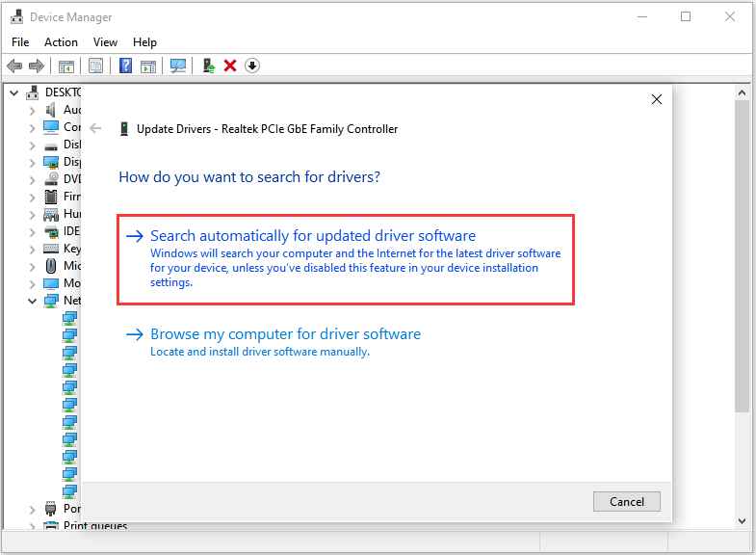Viewport: 756px width, 555px height.
Task: Choose Search automatically for updated driver software
Action: pos(346,260)
